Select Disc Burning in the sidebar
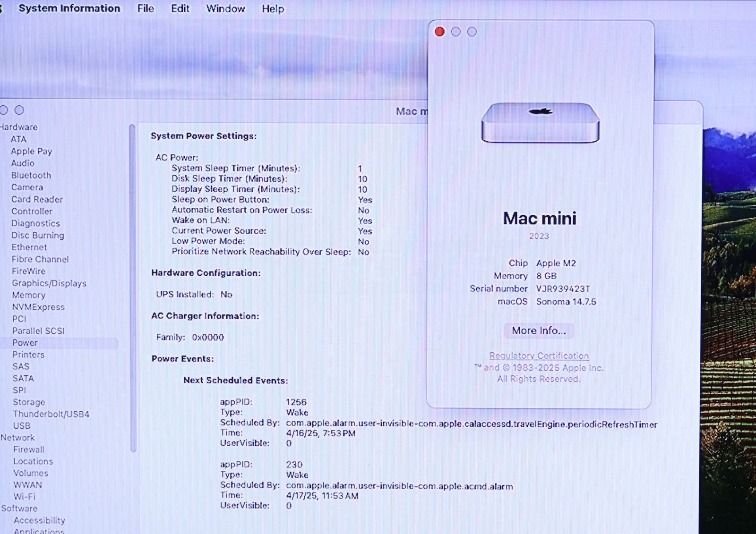756x534 pixels. click(x=38, y=235)
